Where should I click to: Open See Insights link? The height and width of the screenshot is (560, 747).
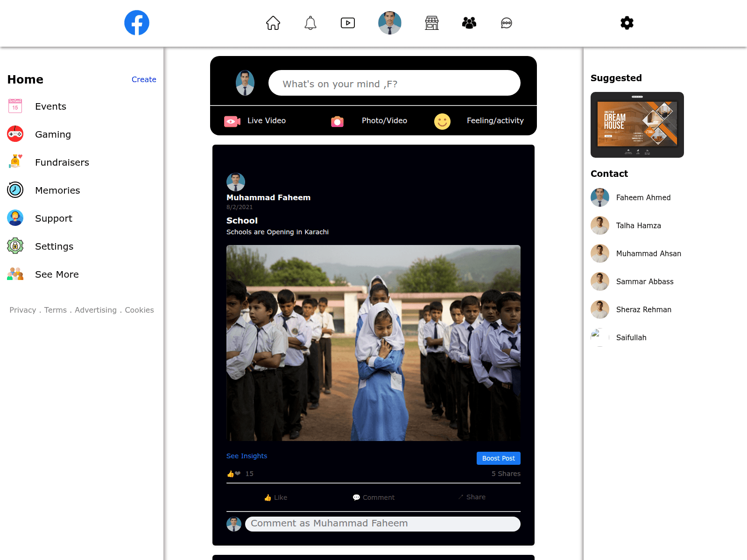tap(247, 456)
